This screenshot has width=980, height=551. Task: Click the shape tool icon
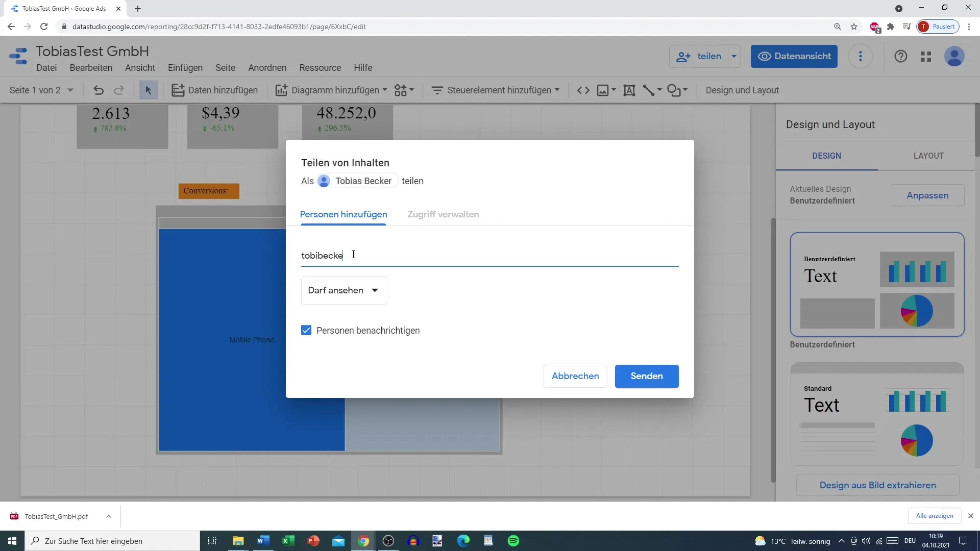pos(674,90)
